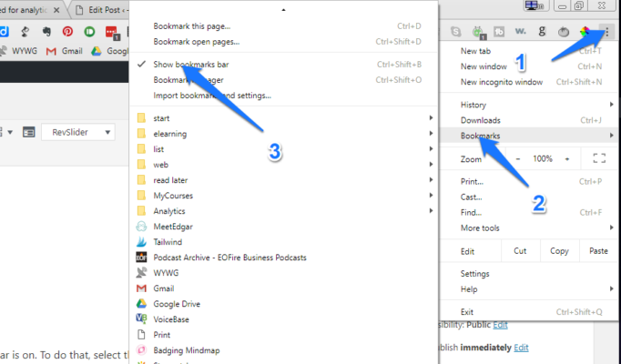Expand the More tools submenu
This screenshot has height=364, width=621.
click(x=483, y=227)
